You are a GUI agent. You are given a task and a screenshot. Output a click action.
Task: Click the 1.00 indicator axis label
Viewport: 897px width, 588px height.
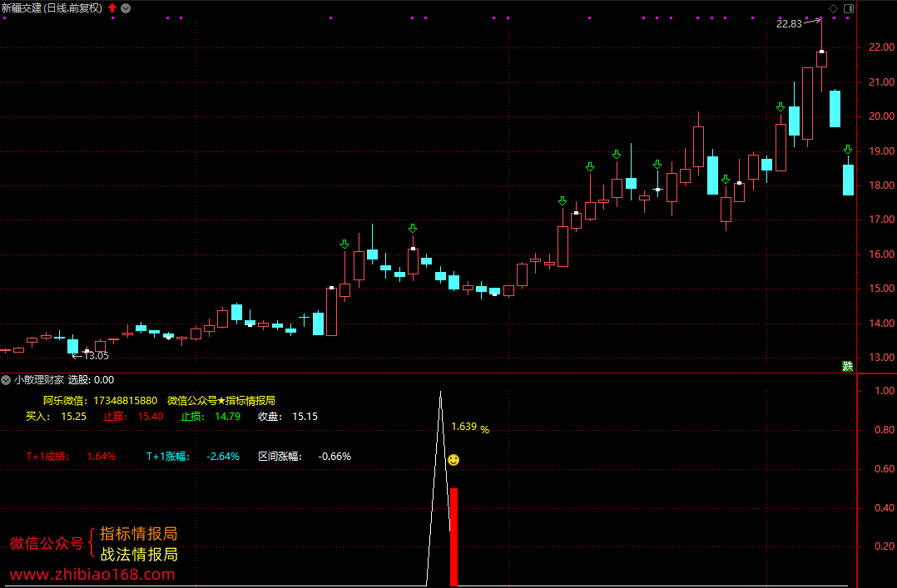(x=885, y=391)
